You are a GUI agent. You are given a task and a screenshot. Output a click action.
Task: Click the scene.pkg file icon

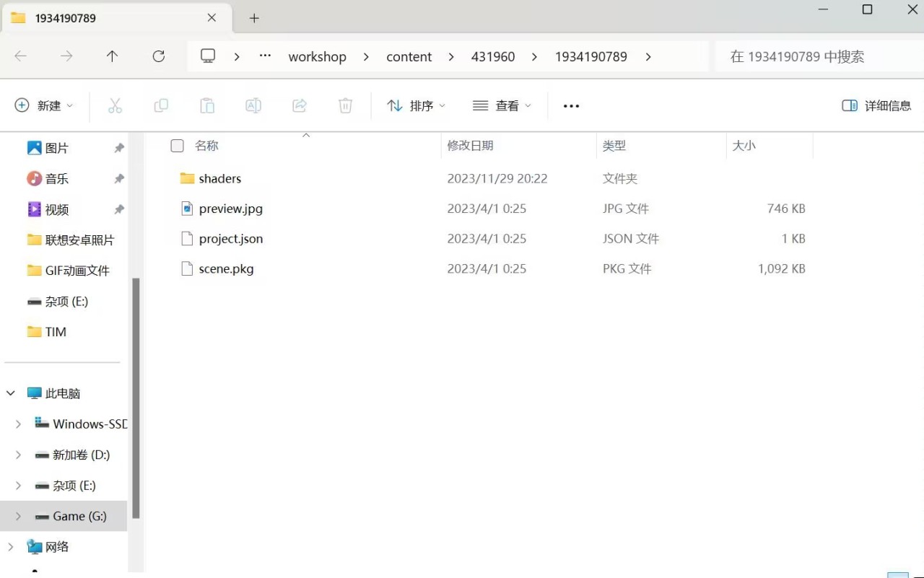coord(188,269)
